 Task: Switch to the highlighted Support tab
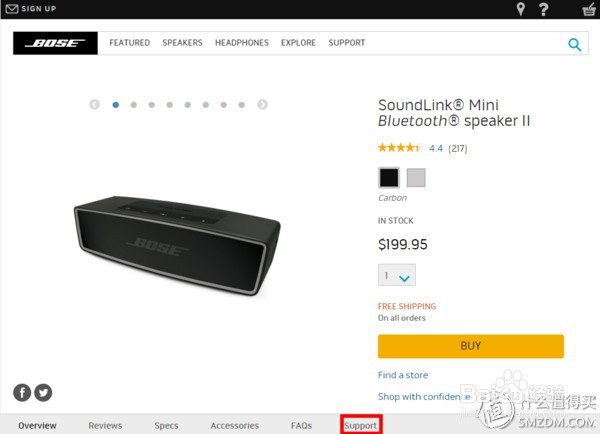coord(360,425)
